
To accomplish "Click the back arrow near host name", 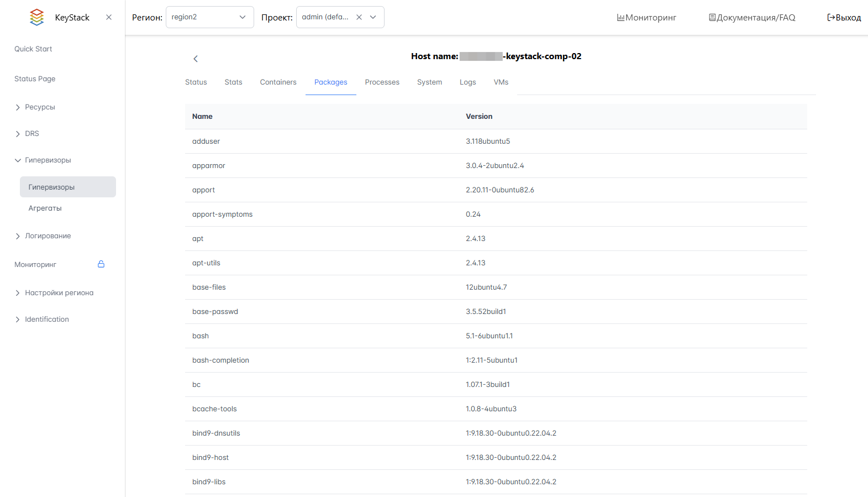I will (x=196, y=59).
